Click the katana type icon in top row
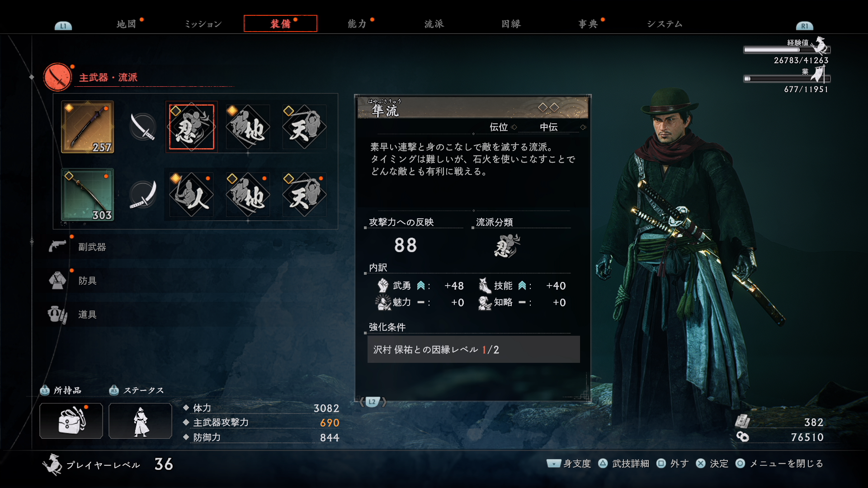868x488 pixels. coord(143,127)
